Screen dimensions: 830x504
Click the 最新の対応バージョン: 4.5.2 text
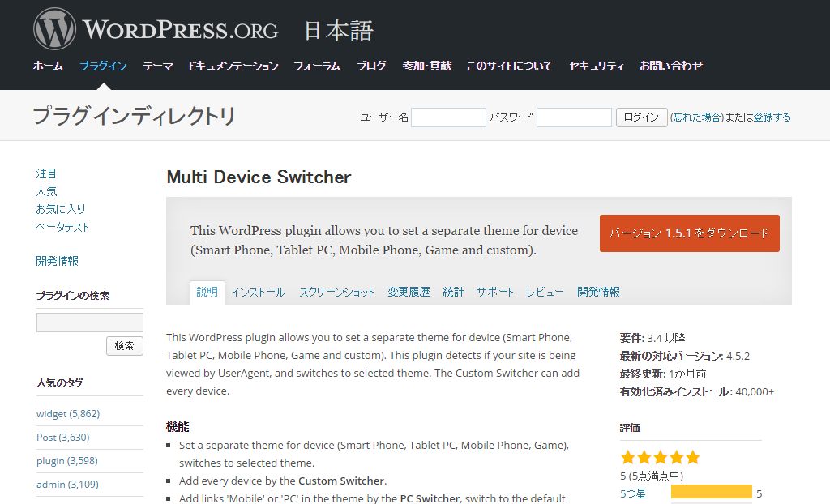(x=684, y=356)
